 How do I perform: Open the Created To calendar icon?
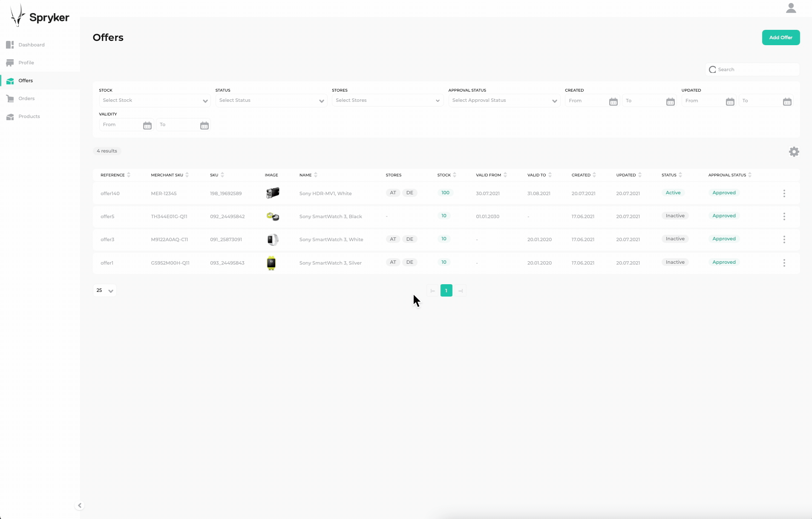coord(670,101)
